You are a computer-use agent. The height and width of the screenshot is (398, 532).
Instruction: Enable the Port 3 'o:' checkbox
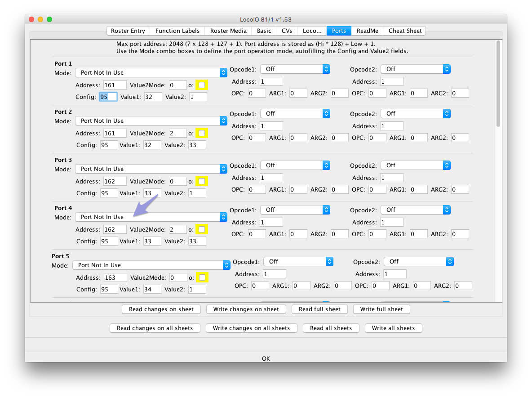(x=202, y=181)
